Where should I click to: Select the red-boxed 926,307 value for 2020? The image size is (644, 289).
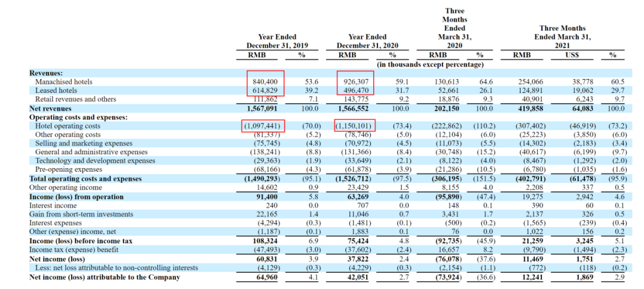click(354, 82)
